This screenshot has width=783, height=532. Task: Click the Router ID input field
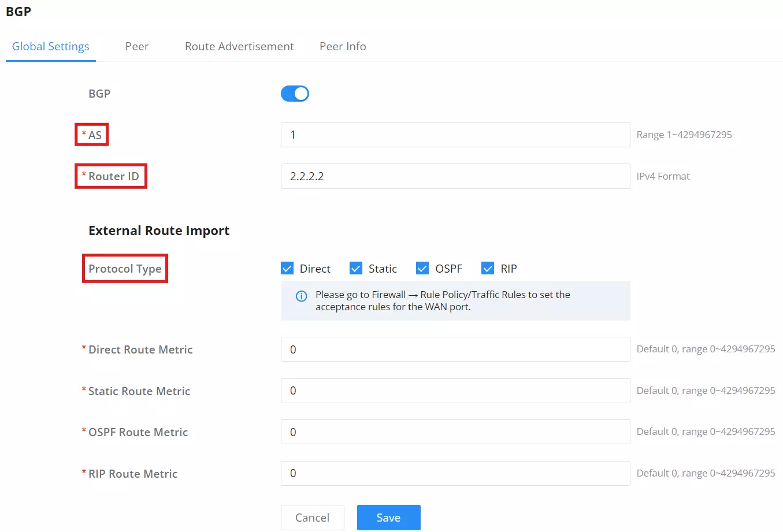455,176
